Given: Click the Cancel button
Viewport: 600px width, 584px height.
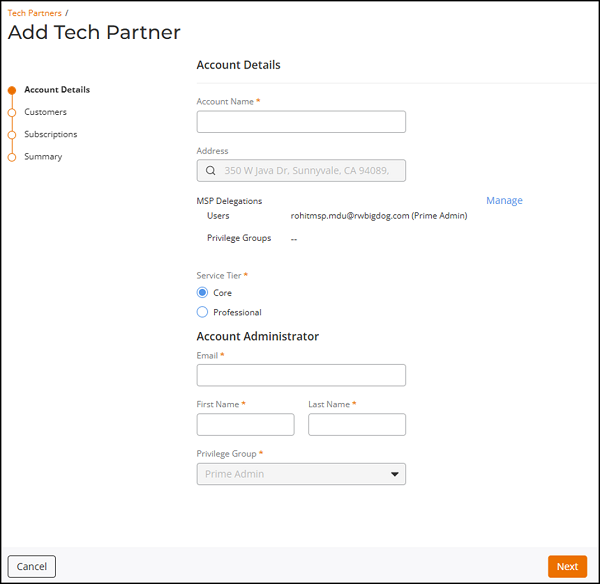Looking at the screenshot, I should 32,566.
